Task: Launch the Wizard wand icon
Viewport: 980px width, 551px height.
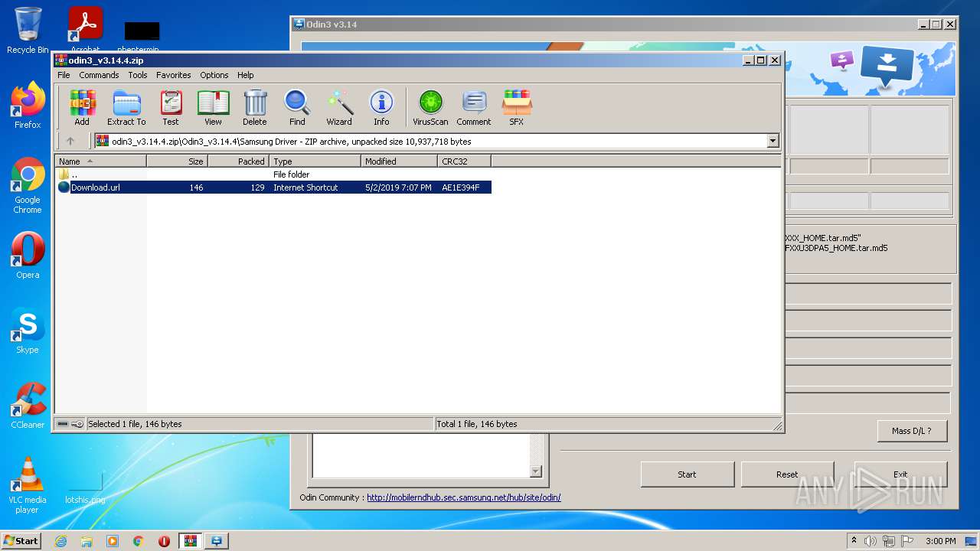Action: (x=339, y=108)
